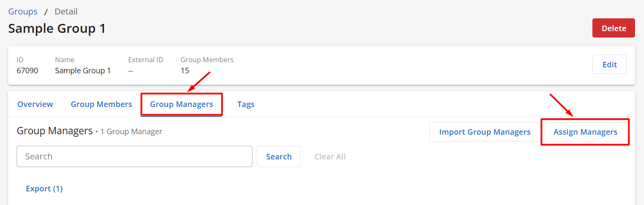Focus the Search text field
644x205 pixels.
pos(134,156)
